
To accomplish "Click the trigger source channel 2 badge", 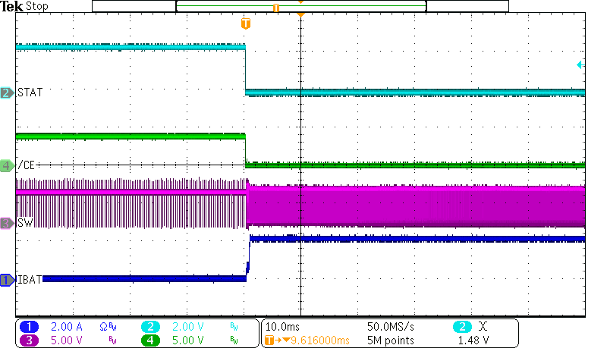I will [462, 326].
